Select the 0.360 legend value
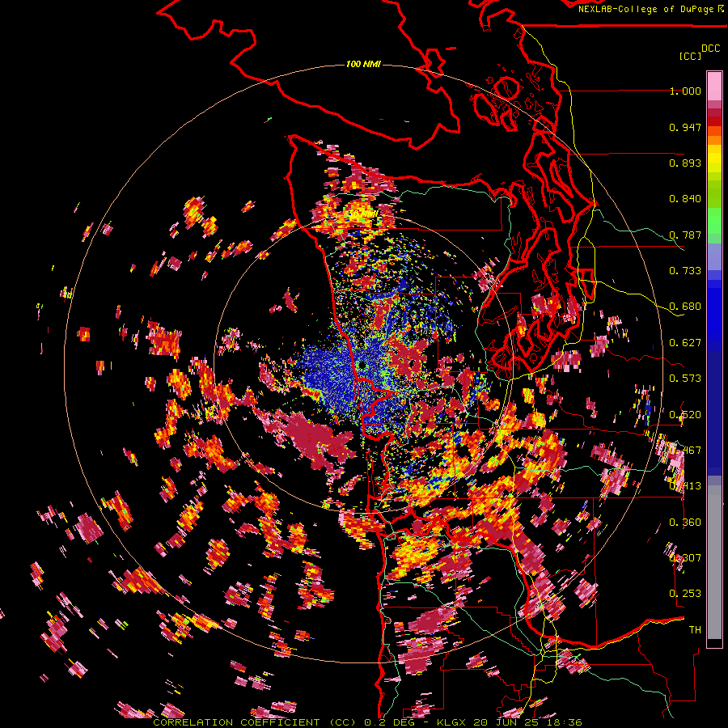The width and height of the screenshot is (728, 728). point(685,523)
